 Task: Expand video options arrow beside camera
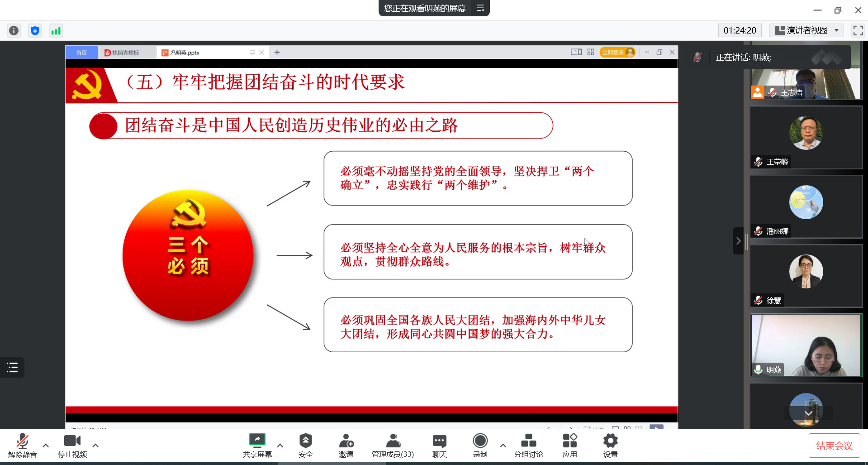pyautogui.click(x=95, y=446)
